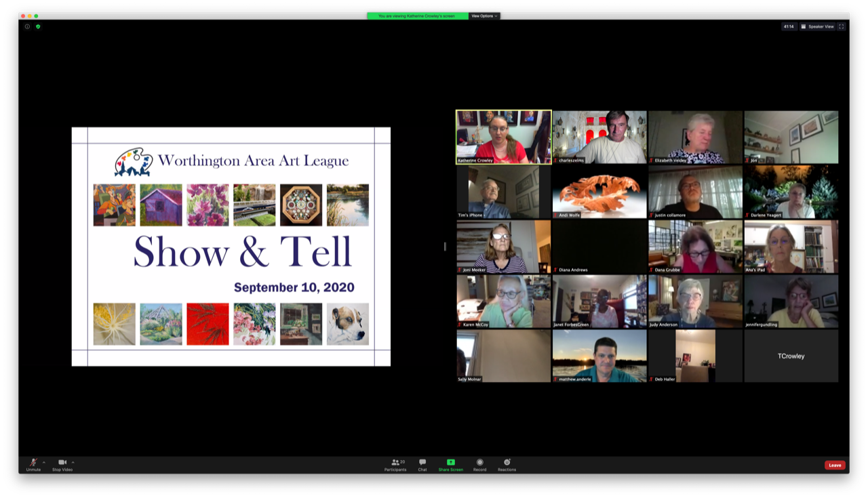Screen dimensions: 868x498
Task: Enter full screen mode icon
Action: coord(842,26)
